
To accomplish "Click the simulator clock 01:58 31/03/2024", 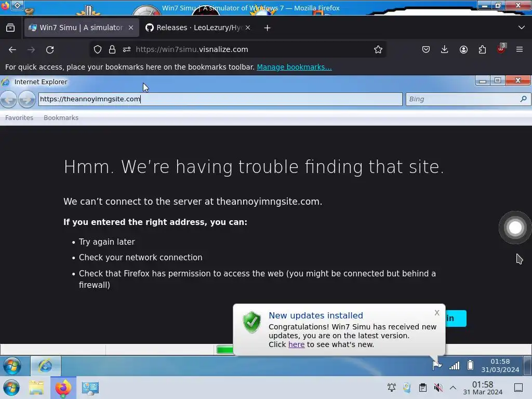I will click(x=500, y=365).
